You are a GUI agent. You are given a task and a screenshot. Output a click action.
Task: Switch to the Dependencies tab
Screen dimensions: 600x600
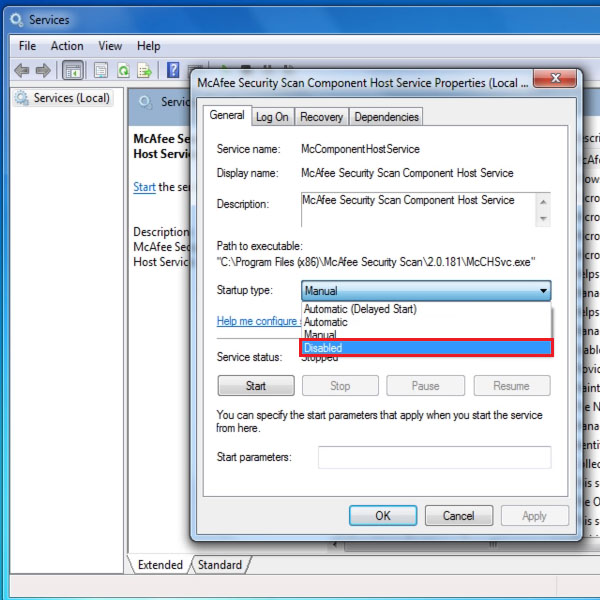[386, 117]
